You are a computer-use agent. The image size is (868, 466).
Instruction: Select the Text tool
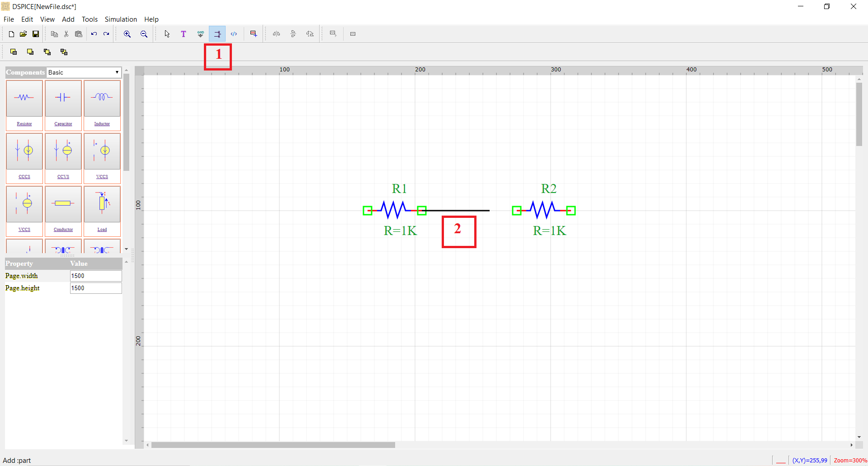coord(184,34)
